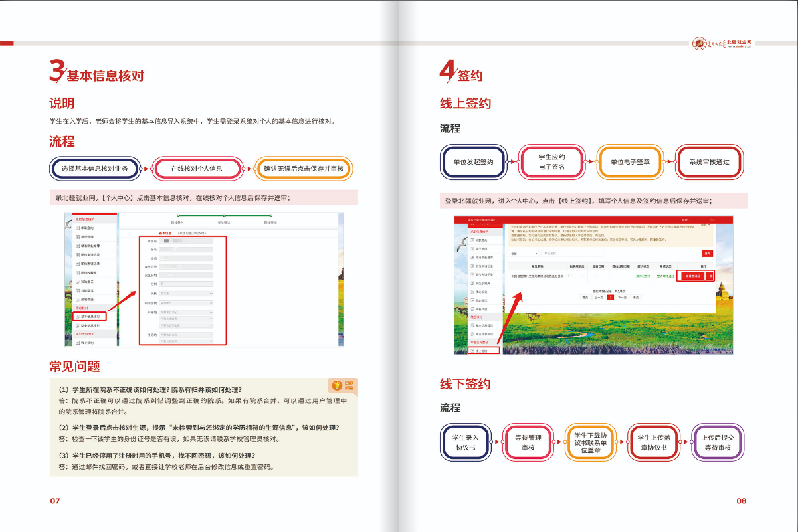Click the 上传后提交等待审核 purple flow step

[x=717, y=443]
